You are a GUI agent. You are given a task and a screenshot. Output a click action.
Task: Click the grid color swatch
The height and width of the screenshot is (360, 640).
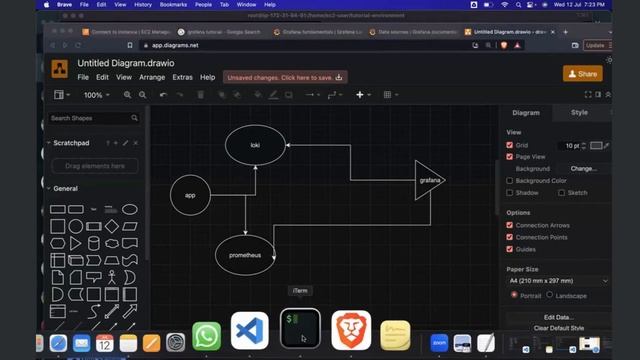tap(596, 145)
